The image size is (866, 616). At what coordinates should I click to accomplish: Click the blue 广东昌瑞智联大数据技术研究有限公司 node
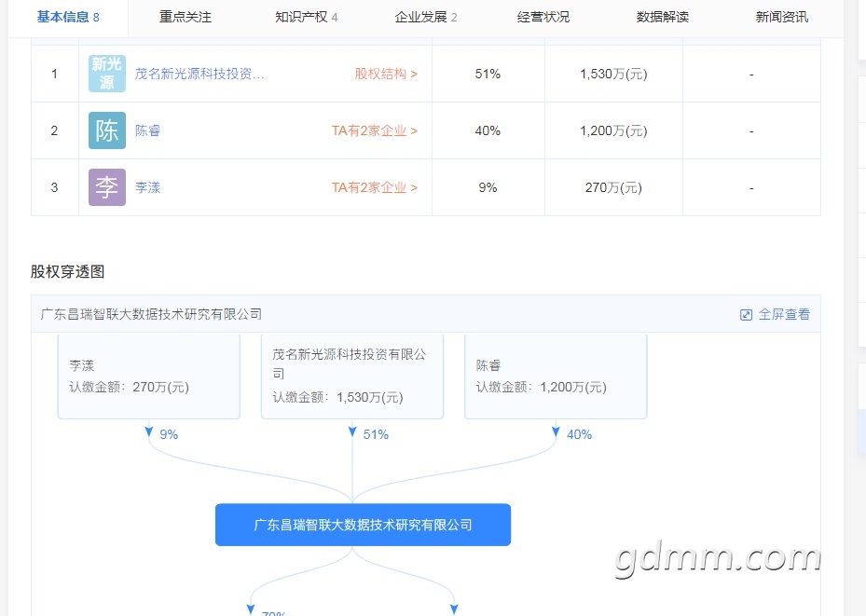tap(363, 525)
